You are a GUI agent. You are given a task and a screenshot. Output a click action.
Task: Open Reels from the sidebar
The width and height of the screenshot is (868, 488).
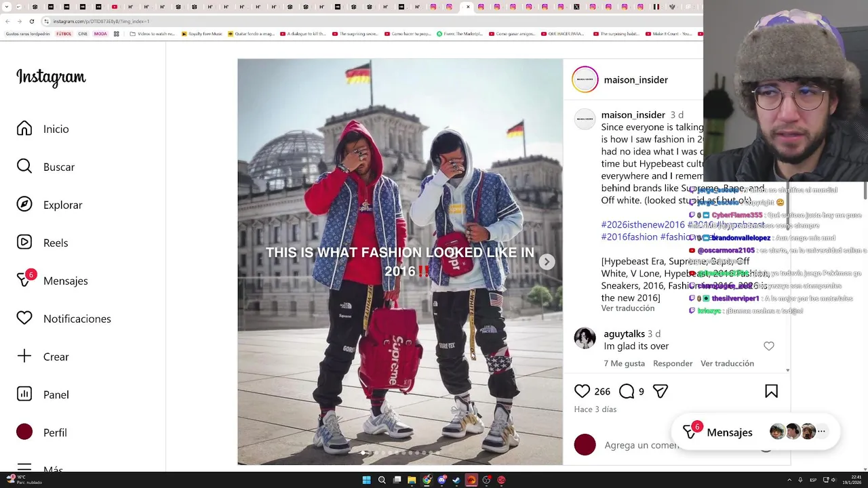(x=42, y=243)
